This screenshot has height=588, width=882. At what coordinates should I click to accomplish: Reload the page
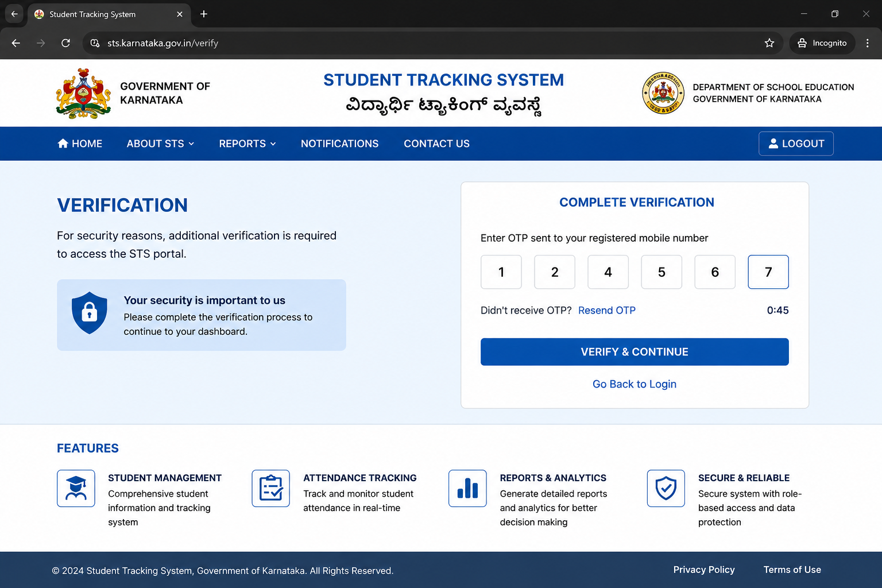click(x=66, y=43)
